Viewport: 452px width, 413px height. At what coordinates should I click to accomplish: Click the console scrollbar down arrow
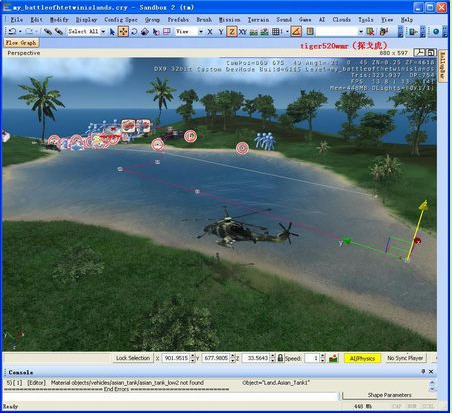coord(432,389)
